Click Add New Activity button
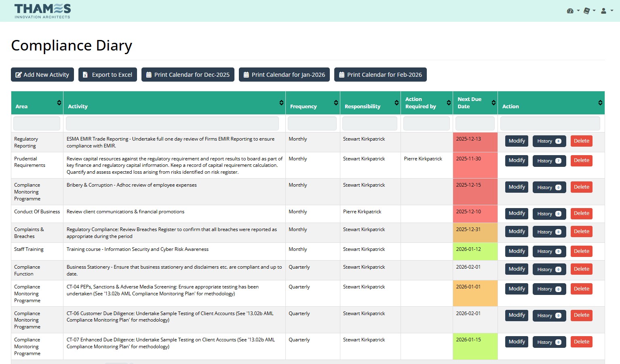 [x=42, y=75]
